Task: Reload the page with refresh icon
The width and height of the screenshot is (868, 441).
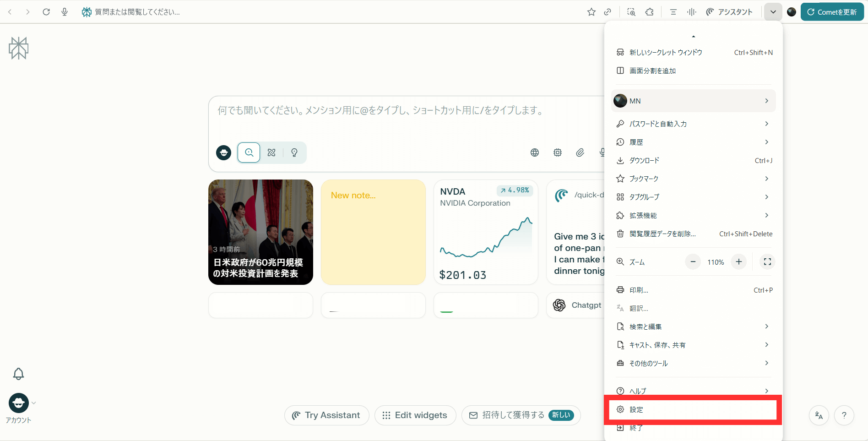Action: pos(46,12)
